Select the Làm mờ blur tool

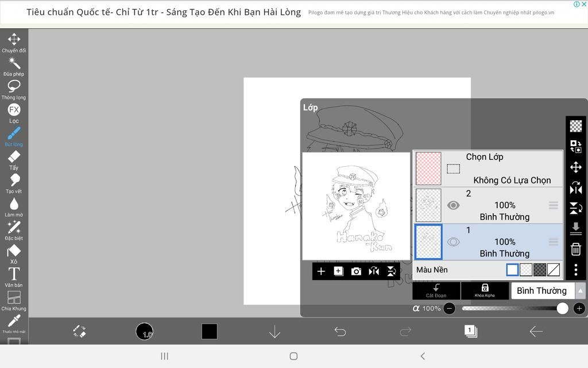[14, 207]
